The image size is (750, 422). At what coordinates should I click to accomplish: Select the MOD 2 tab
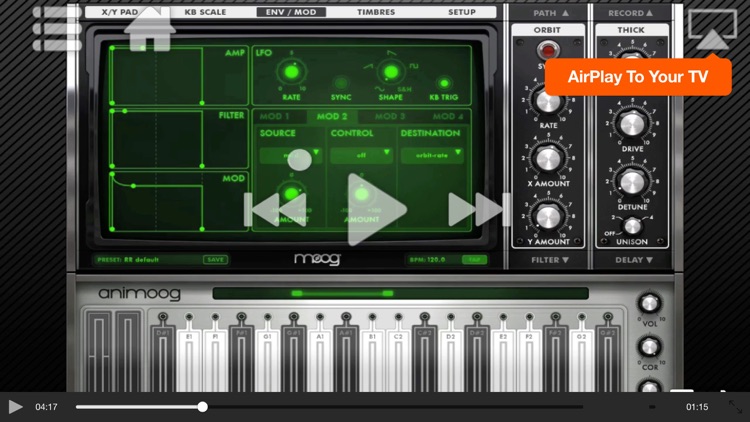click(x=331, y=116)
